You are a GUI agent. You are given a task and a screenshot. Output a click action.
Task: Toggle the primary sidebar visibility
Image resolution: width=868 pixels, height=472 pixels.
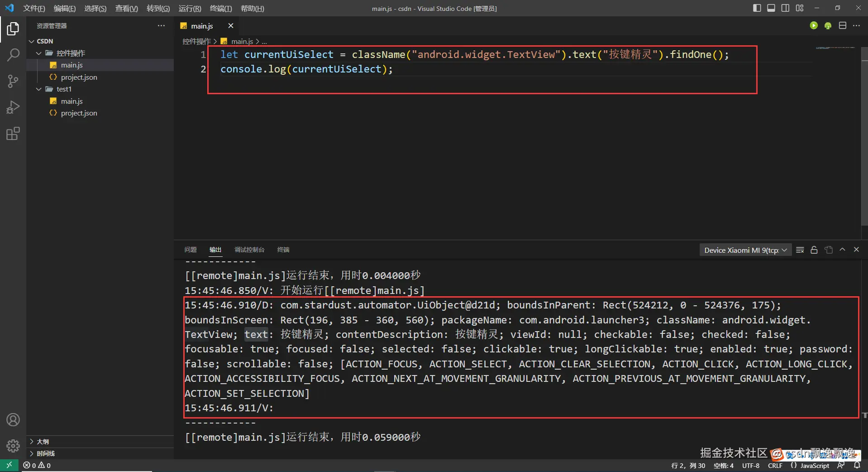coord(757,8)
